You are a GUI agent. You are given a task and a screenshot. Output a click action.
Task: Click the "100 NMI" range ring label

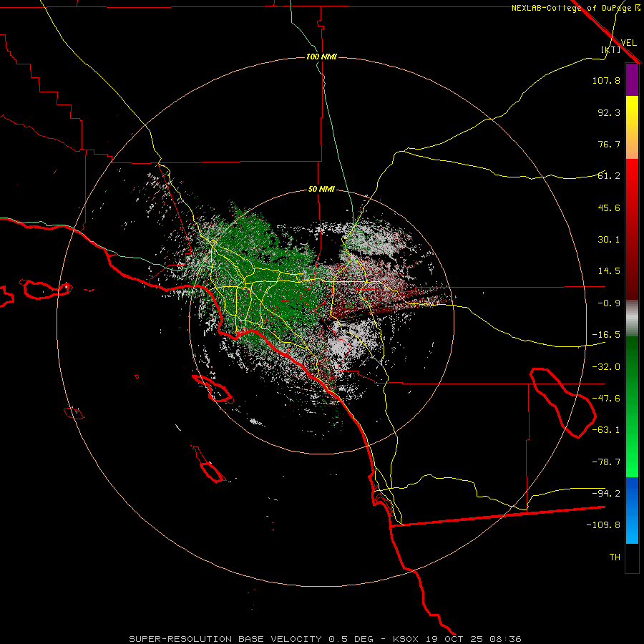click(x=321, y=57)
